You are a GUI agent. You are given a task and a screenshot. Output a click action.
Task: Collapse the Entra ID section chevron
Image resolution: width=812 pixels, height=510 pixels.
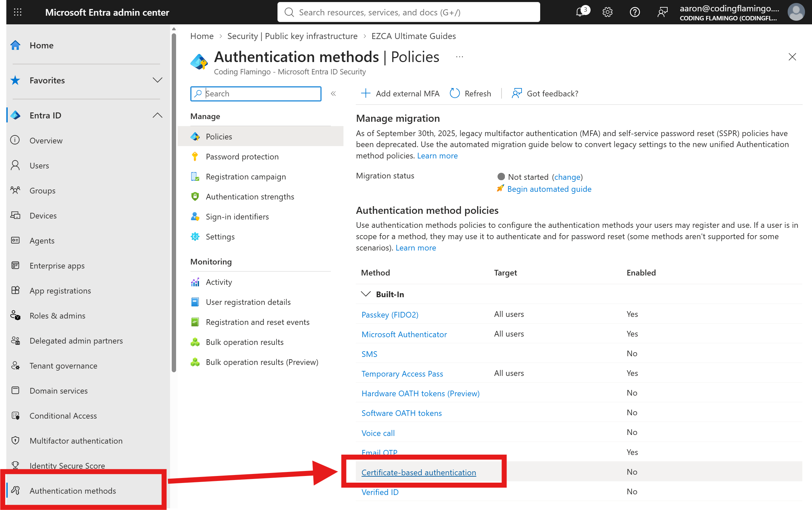[157, 115]
